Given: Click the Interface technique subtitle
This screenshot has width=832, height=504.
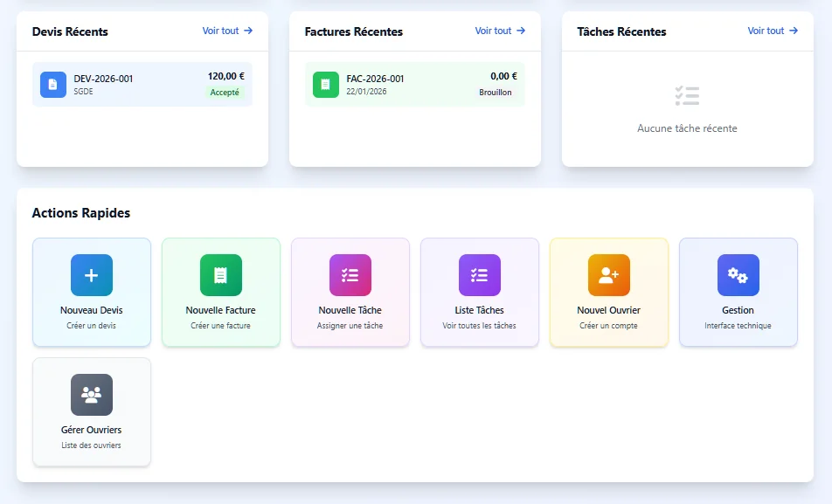Looking at the screenshot, I should 738,326.
